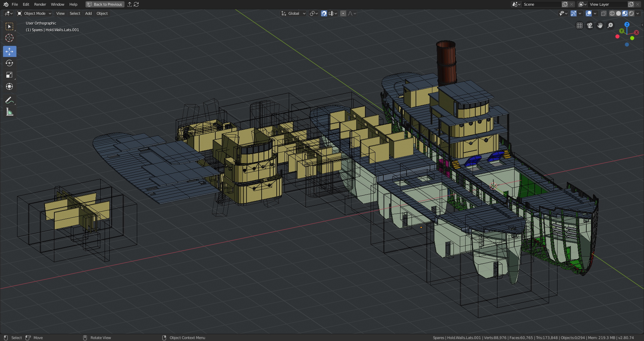
Task: Open the Object Mode dropdown
Action: click(x=34, y=13)
